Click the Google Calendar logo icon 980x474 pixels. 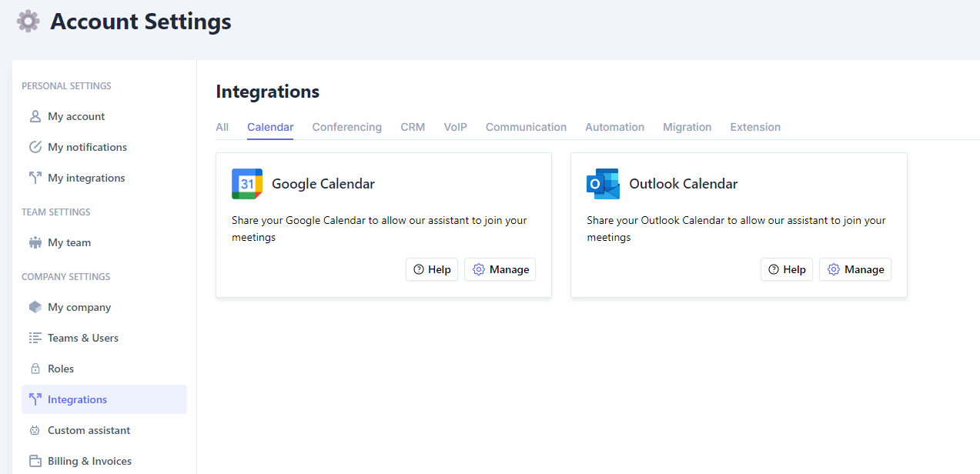click(x=247, y=184)
